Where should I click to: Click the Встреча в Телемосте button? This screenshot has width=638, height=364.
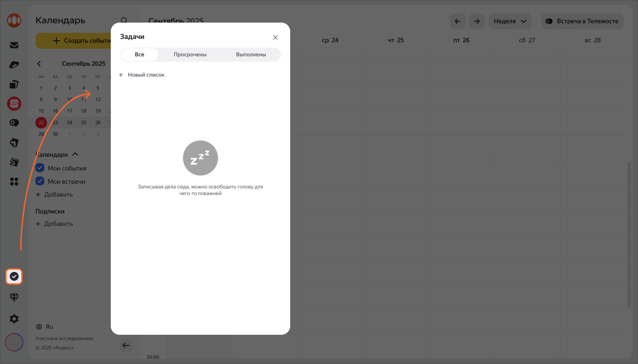[x=582, y=21]
